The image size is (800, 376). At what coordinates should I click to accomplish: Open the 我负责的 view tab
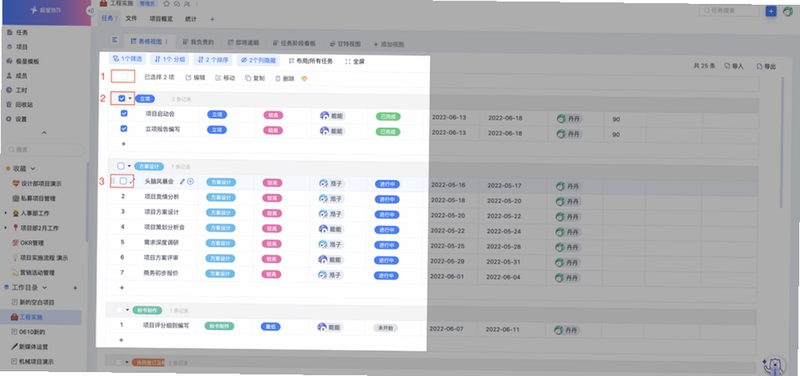198,42
